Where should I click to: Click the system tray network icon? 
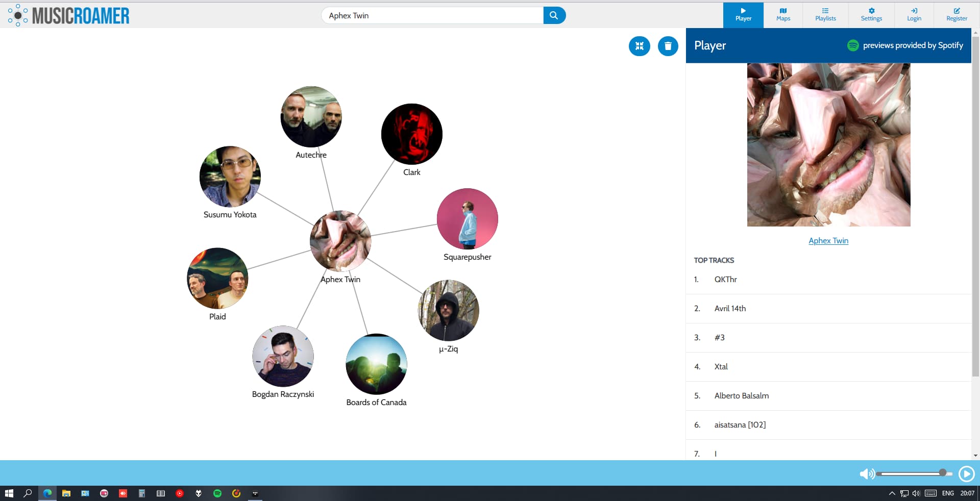coord(904,493)
